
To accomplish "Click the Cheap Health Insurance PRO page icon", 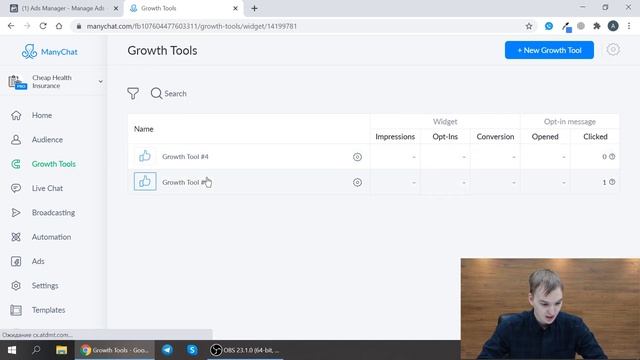I will click(17, 82).
